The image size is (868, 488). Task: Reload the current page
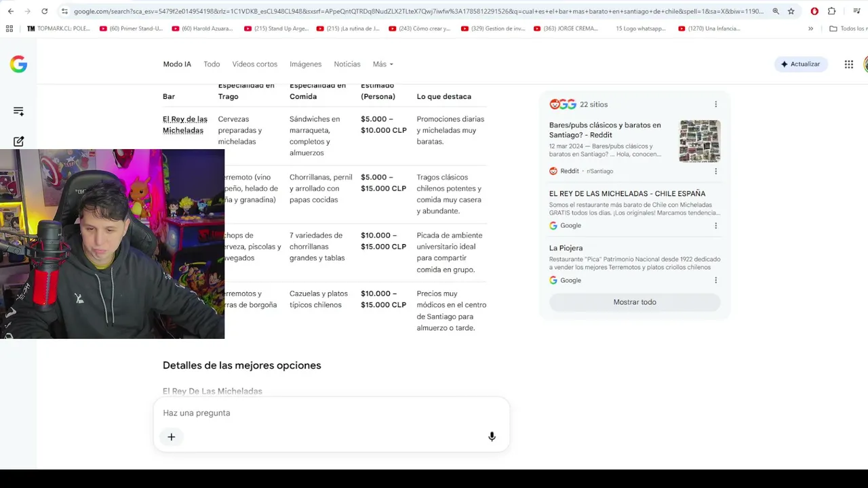click(45, 12)
